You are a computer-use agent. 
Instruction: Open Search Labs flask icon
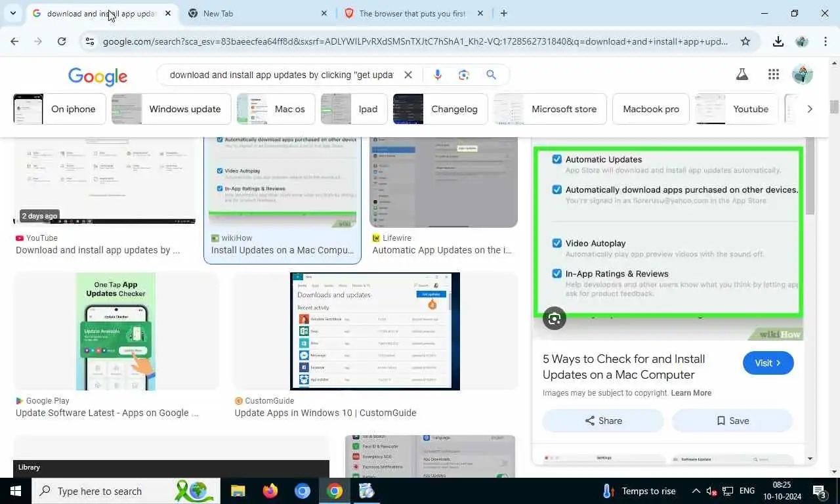click(x=742, y=75)
